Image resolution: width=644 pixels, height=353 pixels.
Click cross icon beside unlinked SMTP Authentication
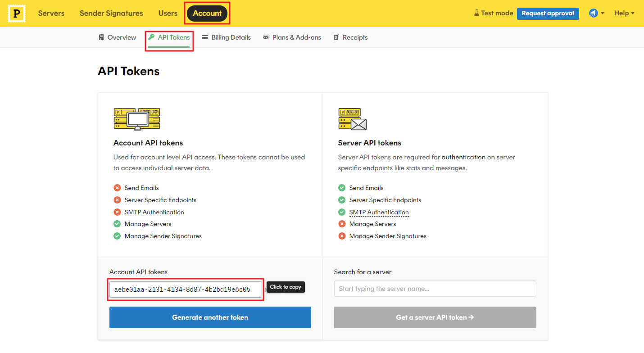tap(117, 212)
